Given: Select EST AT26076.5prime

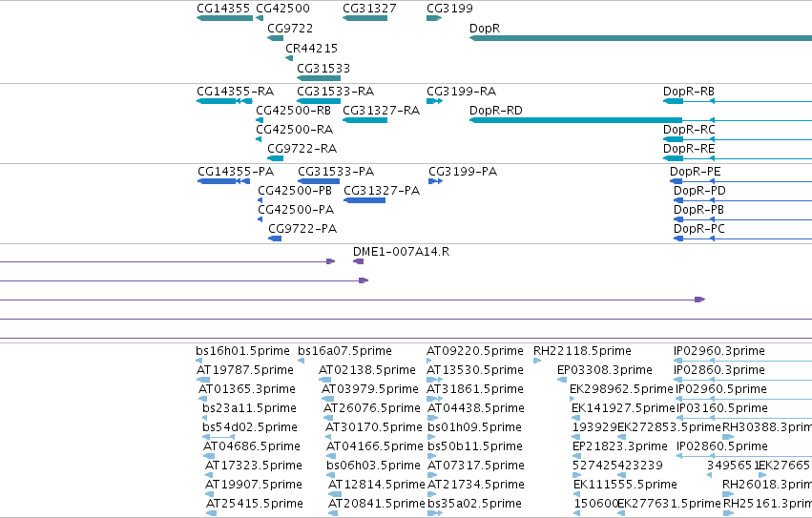Looking at the screenshot, I should (x=329, y=419).
